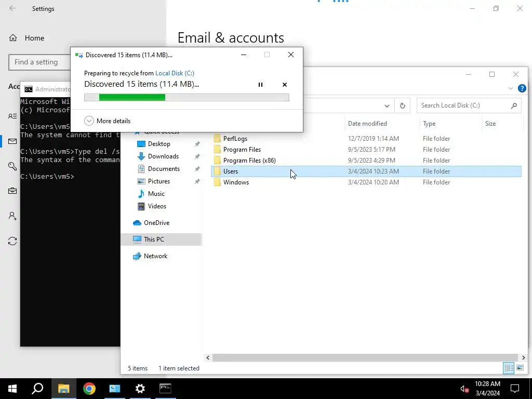532x399 pixels.
Task: Select the Program Files folder
Action: coord(242,150)
